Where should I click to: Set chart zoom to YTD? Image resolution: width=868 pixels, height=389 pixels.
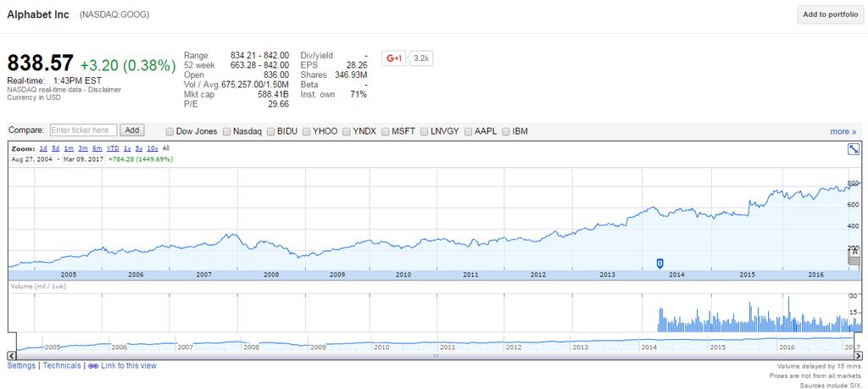[x=113, y=149]
